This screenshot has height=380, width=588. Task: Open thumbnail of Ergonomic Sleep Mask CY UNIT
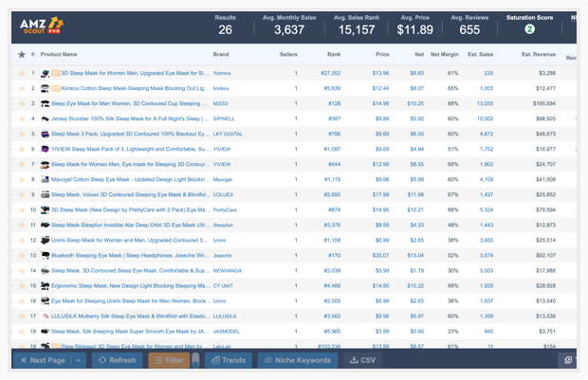(45, 286)
